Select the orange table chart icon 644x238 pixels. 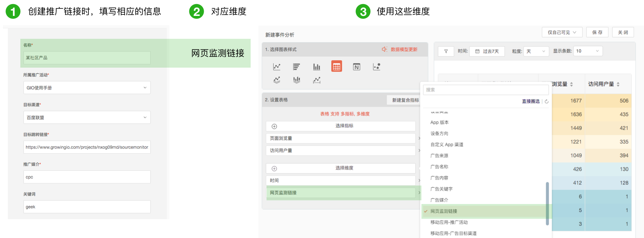(x=336, y=67)
